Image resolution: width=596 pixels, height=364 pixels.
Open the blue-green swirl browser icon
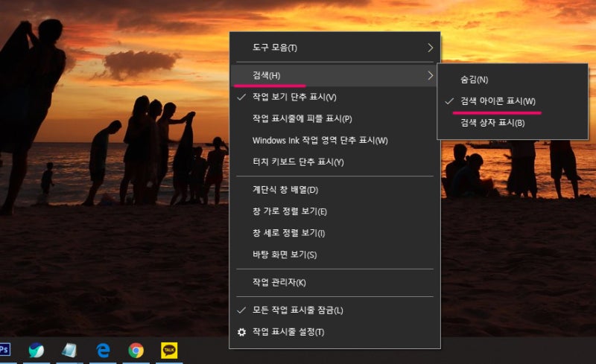37,351
